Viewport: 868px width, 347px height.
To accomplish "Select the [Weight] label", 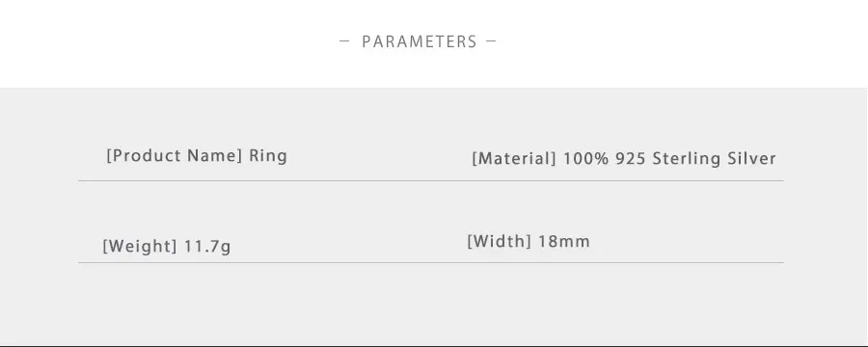I will point(140,246).
